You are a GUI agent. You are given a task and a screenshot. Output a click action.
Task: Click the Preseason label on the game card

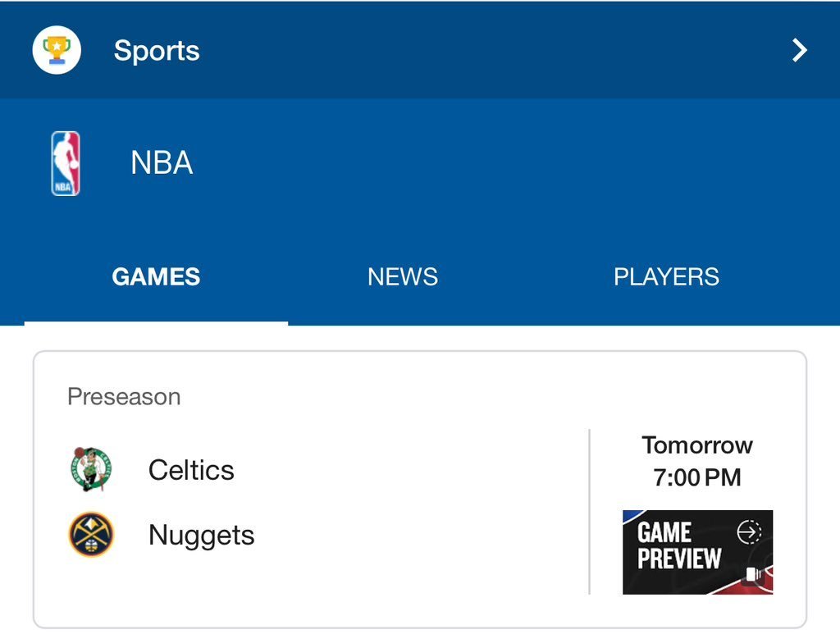coord(124,397)
